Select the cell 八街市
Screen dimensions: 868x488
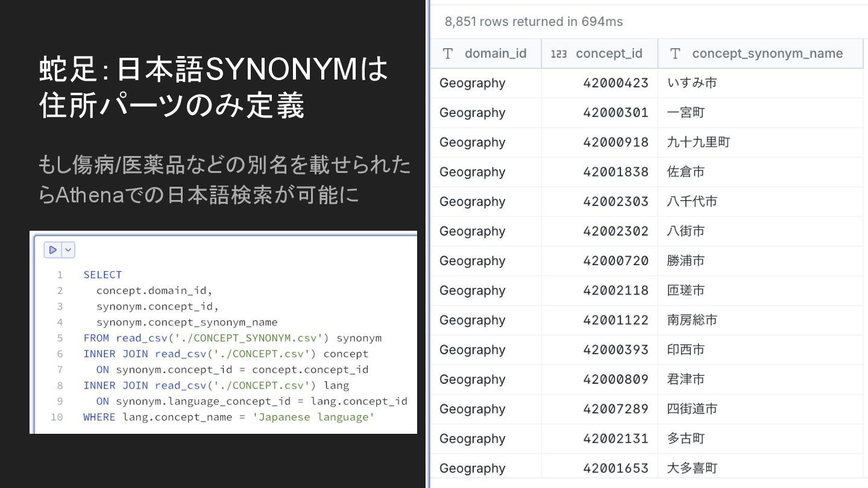click(761, 231)
